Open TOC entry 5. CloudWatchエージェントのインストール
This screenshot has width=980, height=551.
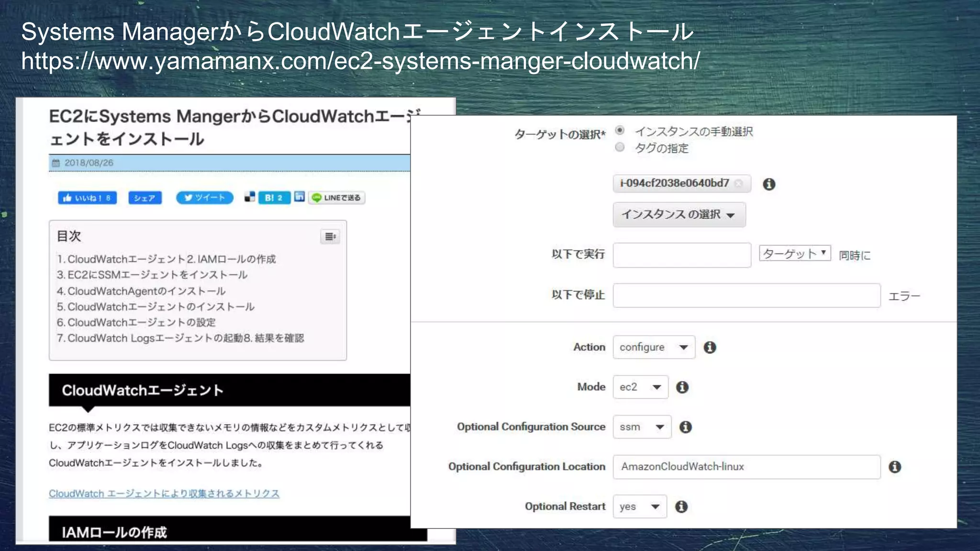pos(156,307)
